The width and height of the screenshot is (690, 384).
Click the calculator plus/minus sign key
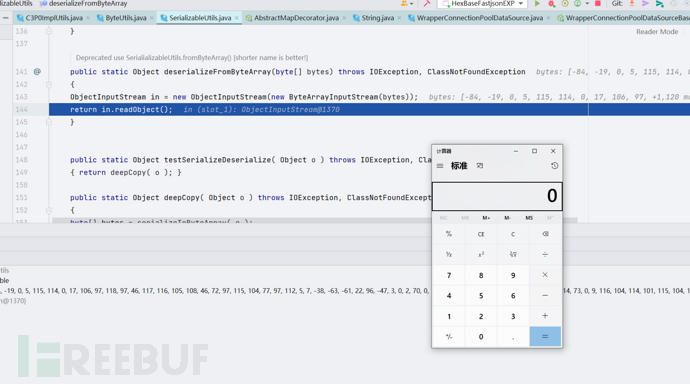[x=449, y=336]
